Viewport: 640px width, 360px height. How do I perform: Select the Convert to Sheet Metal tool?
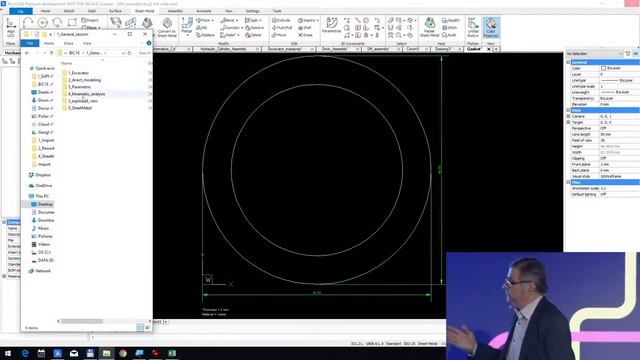(x=167, y=28)
